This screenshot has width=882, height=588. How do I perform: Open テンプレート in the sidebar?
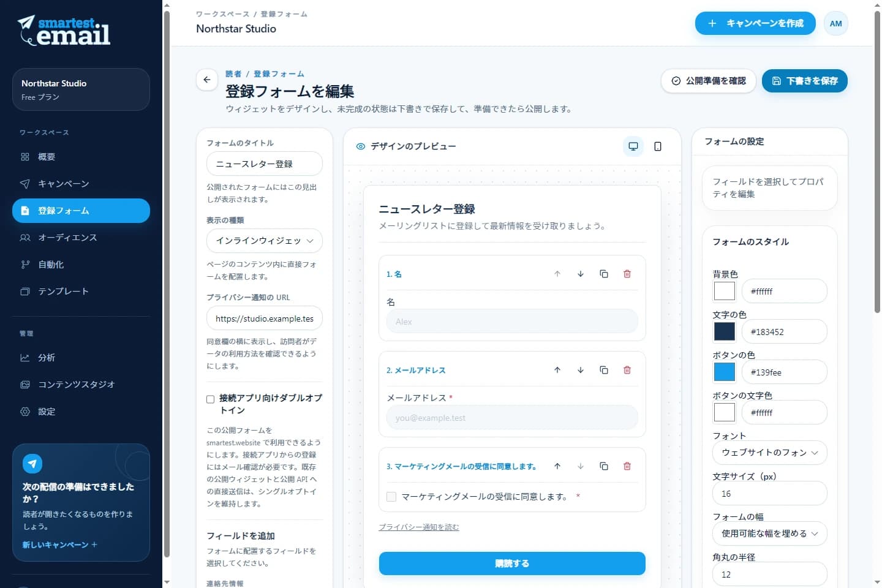point(81,292)
